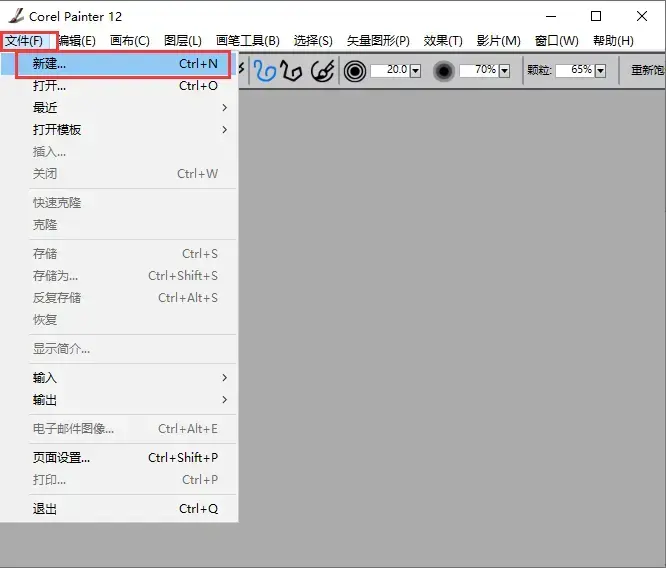The height and width of the screenshot is (568, 666).
Task: Click the brush size concentric circles icon
Action: [355, 71]
